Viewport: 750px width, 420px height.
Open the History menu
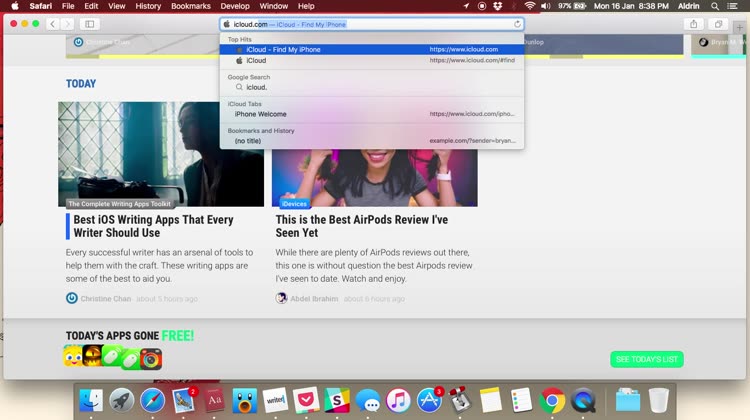pyautogui.click(x=148, y=6)
